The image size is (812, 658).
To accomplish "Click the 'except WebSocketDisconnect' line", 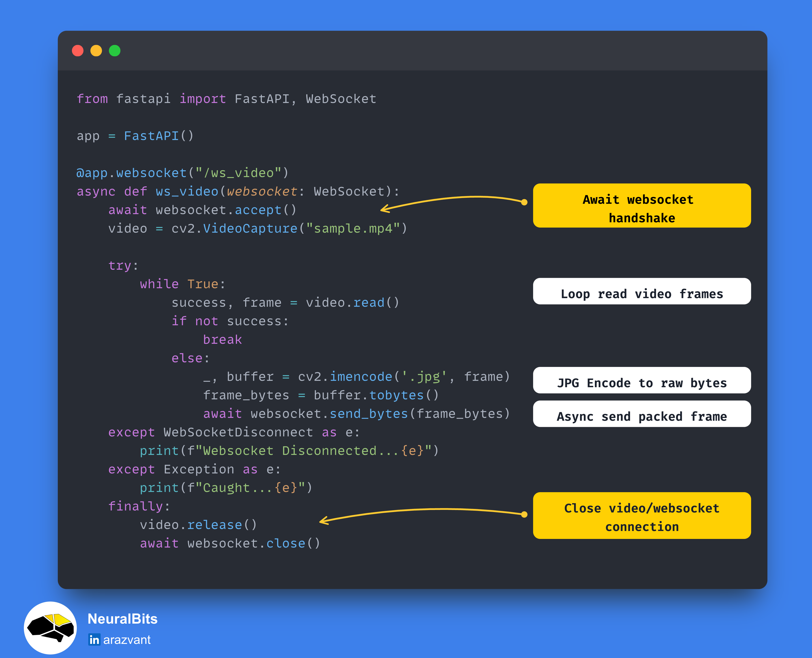I will (x=234, y=432).
